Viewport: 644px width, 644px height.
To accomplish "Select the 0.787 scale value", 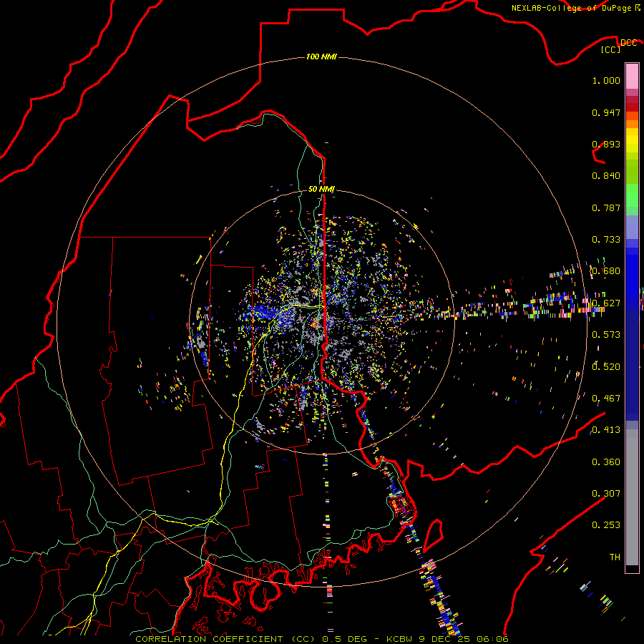I will click(606, 208).
